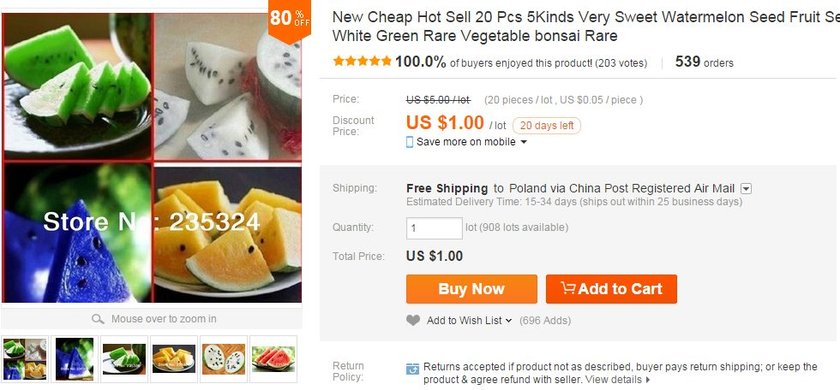
Task: Select the green watermelon slices thumbnail
Action: (124, 359)
